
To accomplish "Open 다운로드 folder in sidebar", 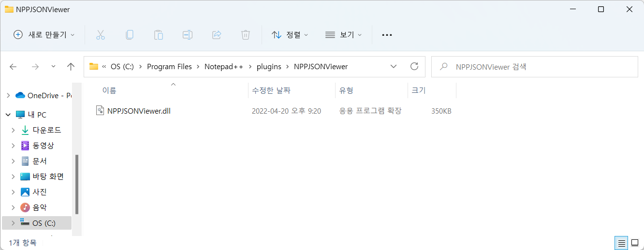I will (41, 130).
